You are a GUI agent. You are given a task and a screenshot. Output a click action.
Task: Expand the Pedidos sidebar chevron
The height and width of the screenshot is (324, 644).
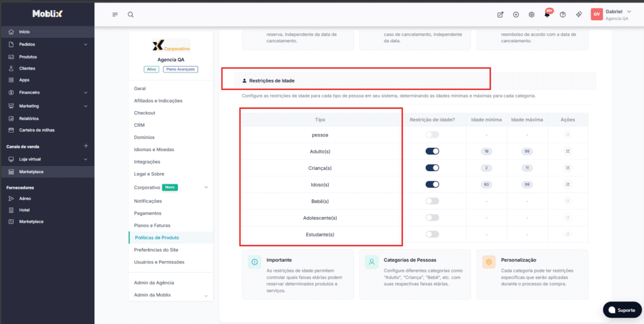86,44
